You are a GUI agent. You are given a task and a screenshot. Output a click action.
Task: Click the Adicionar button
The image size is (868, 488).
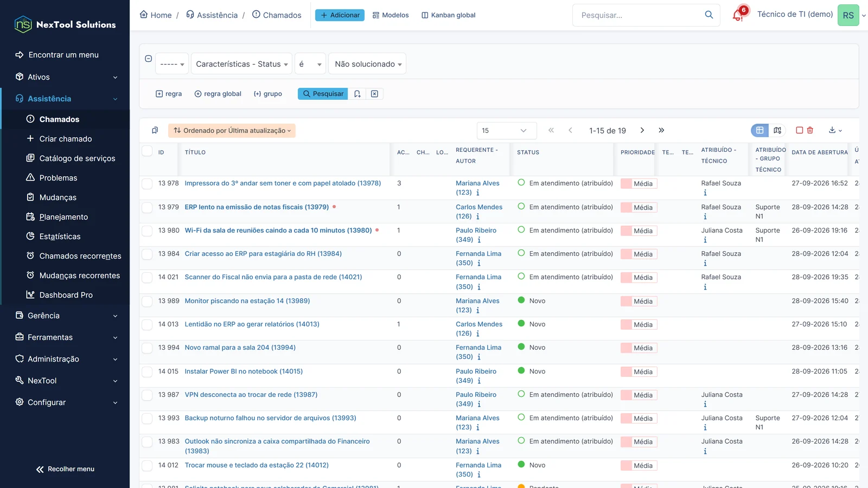(x=340, y=15)
